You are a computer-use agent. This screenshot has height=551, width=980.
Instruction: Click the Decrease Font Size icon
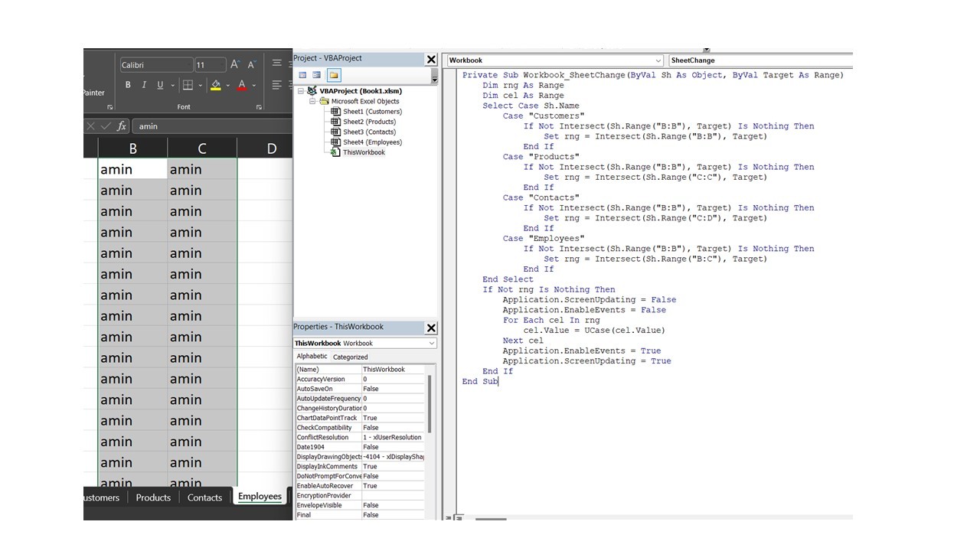tap(251, 65)
